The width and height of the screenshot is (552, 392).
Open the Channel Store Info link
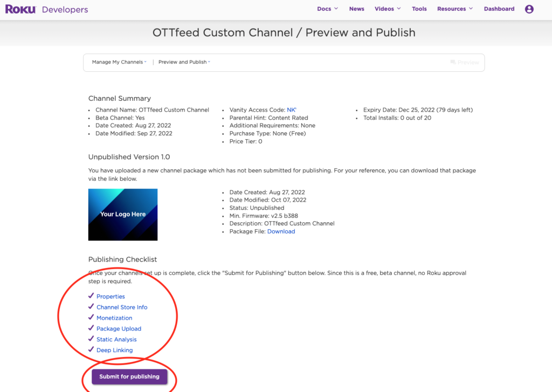122,307
